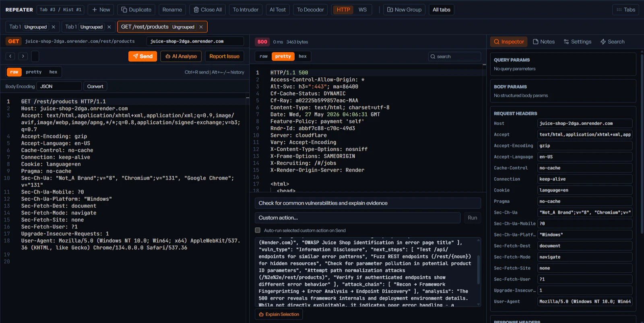Click the AI analysis output scrollbar

[x=479, y=270]
